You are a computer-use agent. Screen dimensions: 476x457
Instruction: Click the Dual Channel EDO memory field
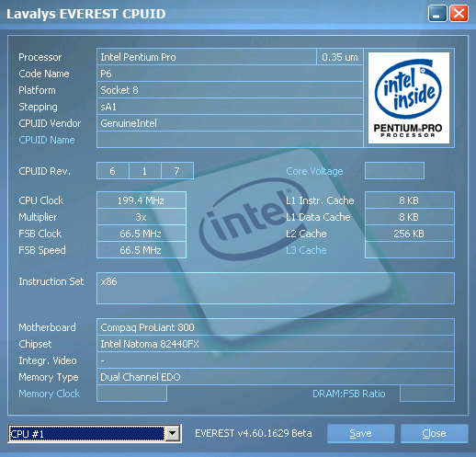coord(276,377)
